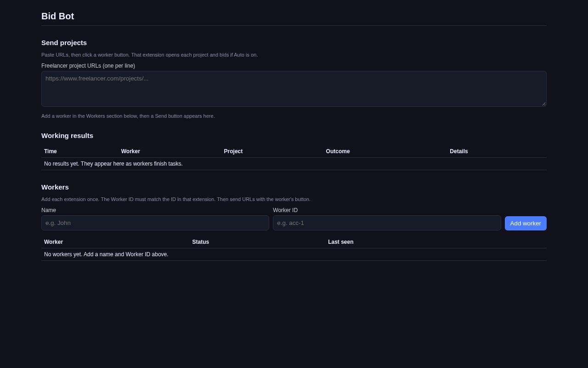588x368 pixels.
Task: Click the Add worker button
Action: [526, 223]
